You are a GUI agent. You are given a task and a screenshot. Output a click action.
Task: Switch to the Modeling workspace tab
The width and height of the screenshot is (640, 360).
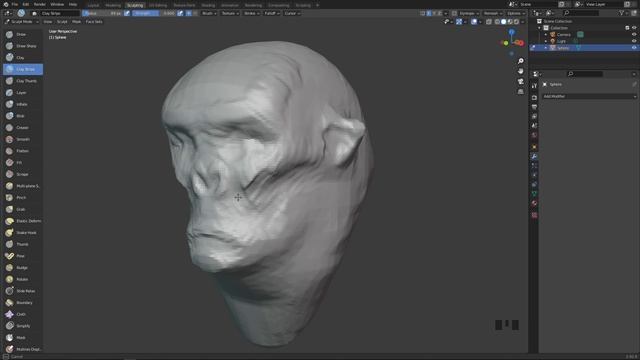(x=113, y=5)
